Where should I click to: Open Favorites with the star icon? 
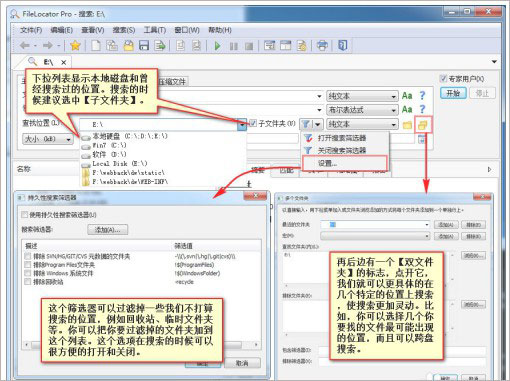coord(76,45)
